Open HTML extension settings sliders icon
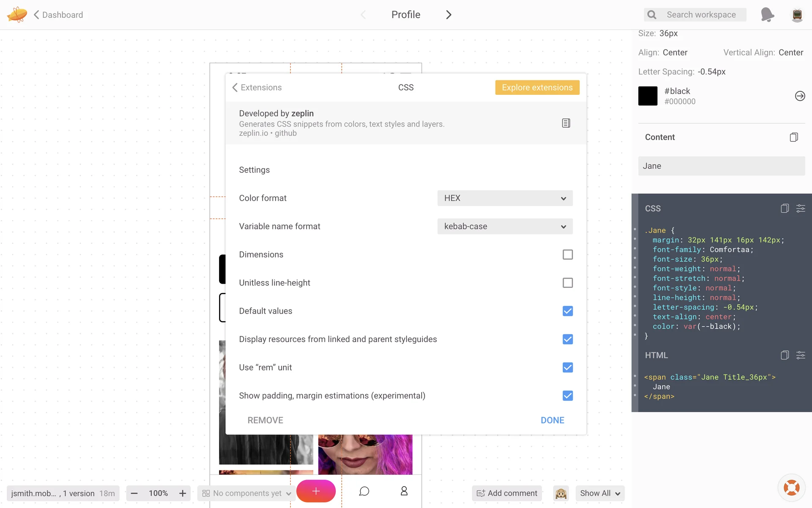This screenshot has height=508, width=812. (801, 355)
